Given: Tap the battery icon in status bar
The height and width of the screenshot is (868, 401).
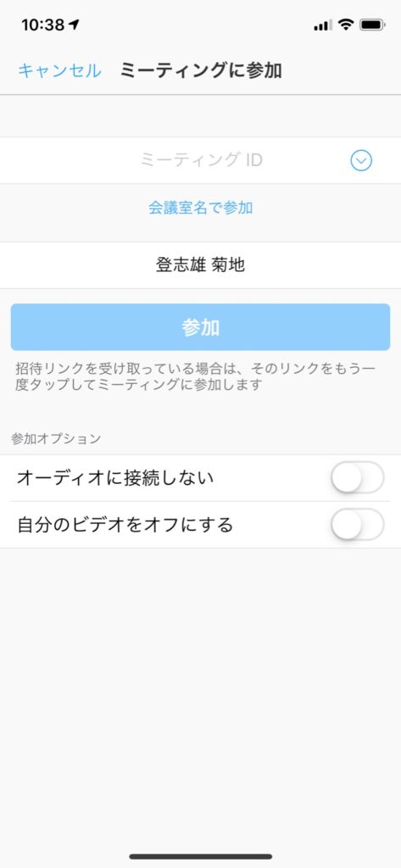Looking at the screenshot, I should pos(372,25).
